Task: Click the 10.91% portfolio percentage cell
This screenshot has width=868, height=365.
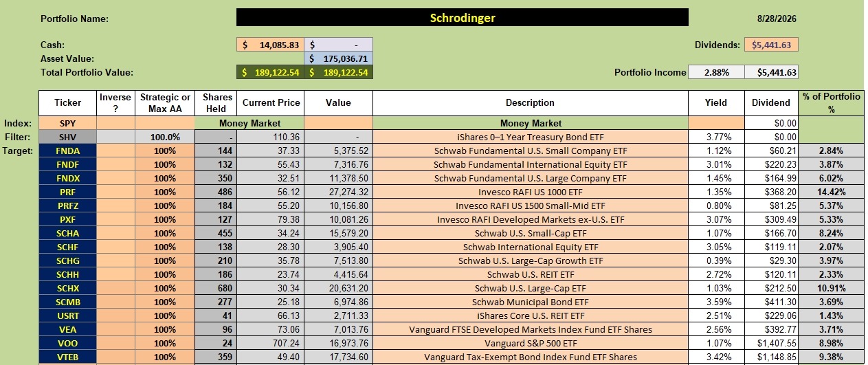Action: pyautogui.click(x=831, y=288)
